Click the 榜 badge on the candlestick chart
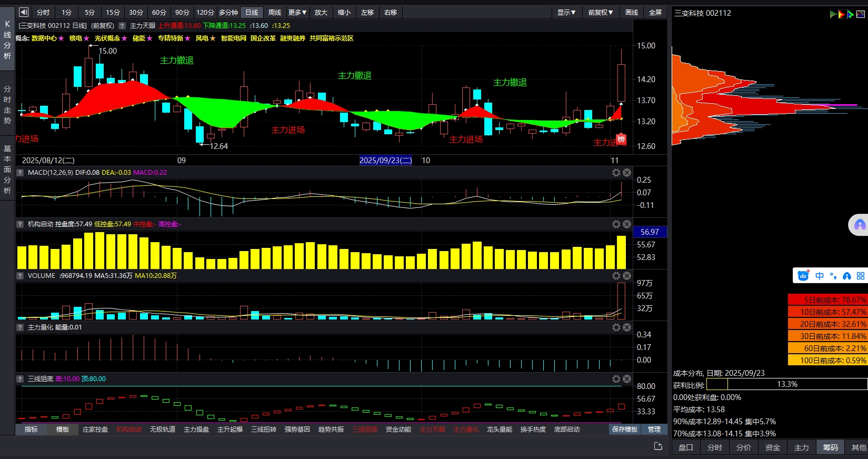The height and width of the screenshot is (459, 868). 621,139
